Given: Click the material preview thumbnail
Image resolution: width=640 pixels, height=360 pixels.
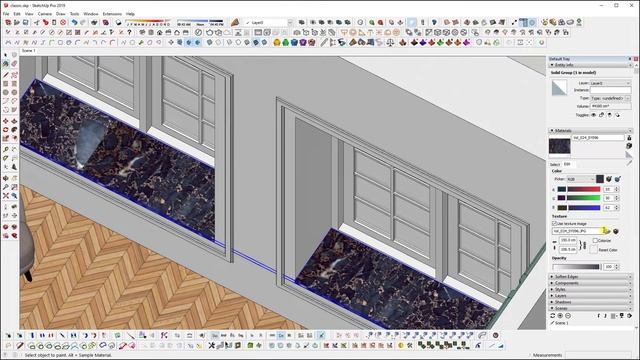Looking at the screenshot, I should (559, 147).
